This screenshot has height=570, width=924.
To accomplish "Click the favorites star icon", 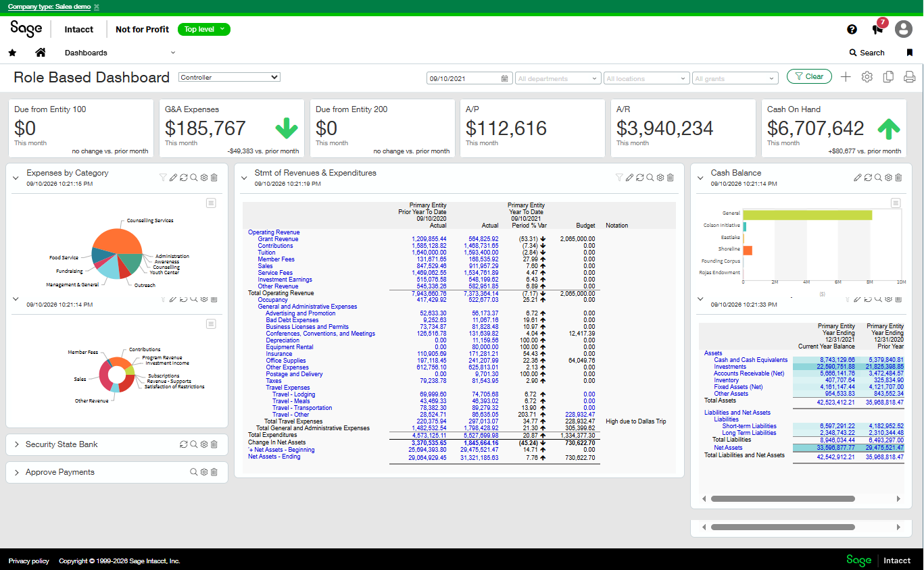I will click(x=12, y=53).
